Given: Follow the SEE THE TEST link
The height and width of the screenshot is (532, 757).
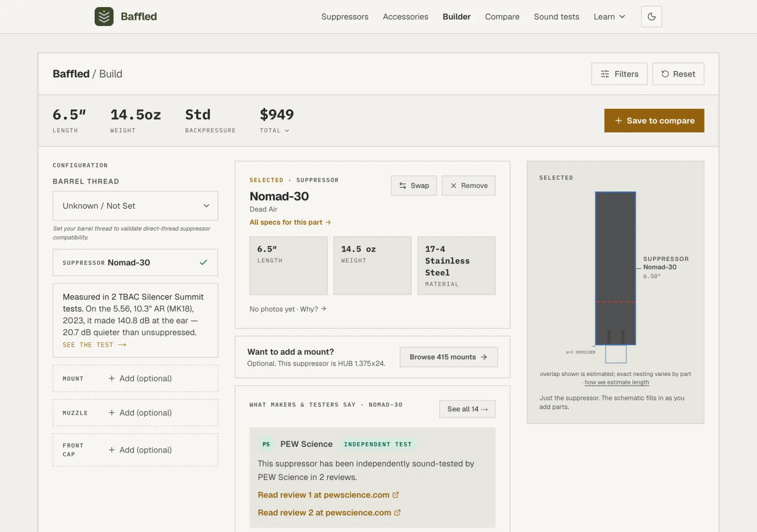Looking at the screenshot, I should click(95, 345).
